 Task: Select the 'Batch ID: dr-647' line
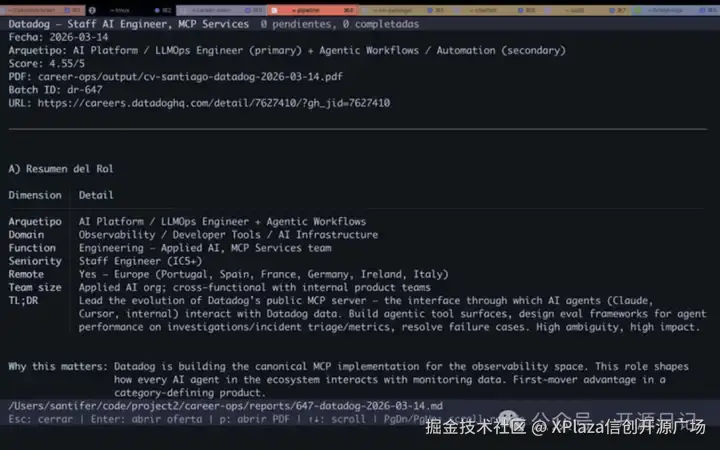point(55,90)
